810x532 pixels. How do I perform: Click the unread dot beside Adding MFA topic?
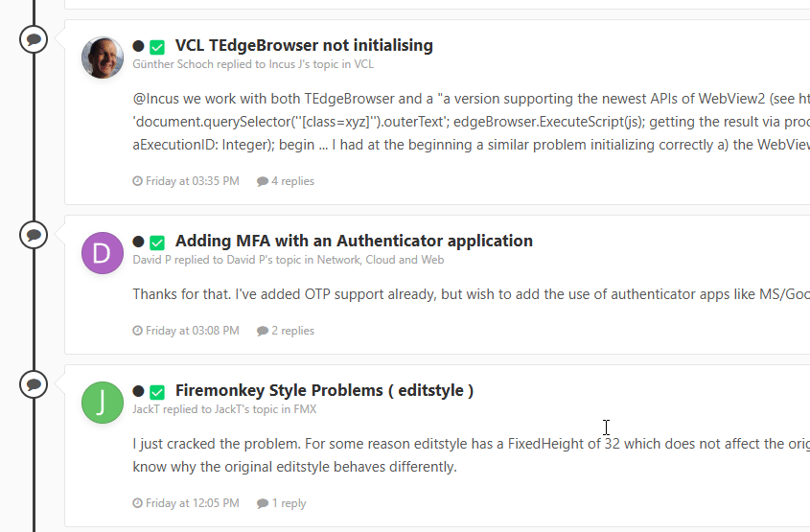click(138, 242)
